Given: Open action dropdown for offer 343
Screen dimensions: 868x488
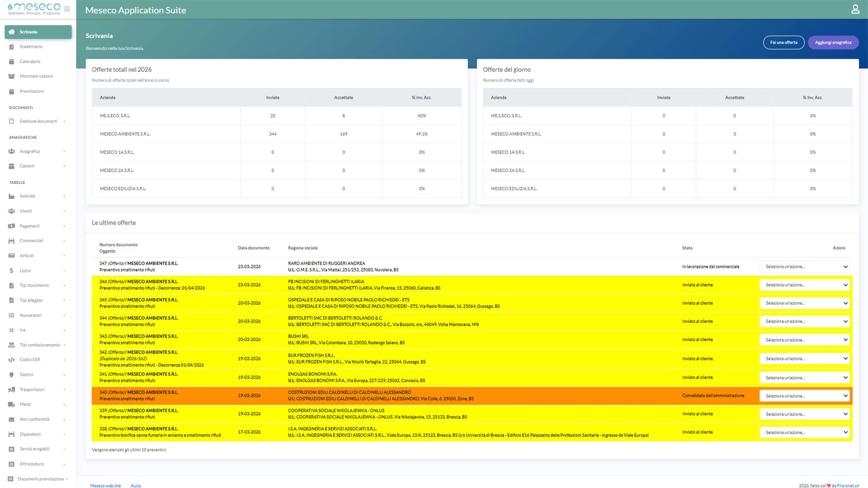Looking at the screenshot, I should 805,340.
